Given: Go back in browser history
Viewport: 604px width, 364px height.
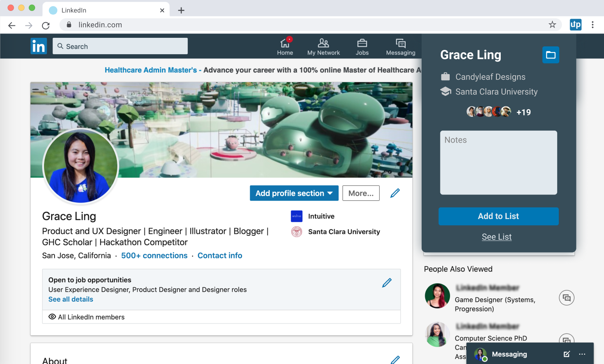Looking at the screenshot, I should (12, 25).
